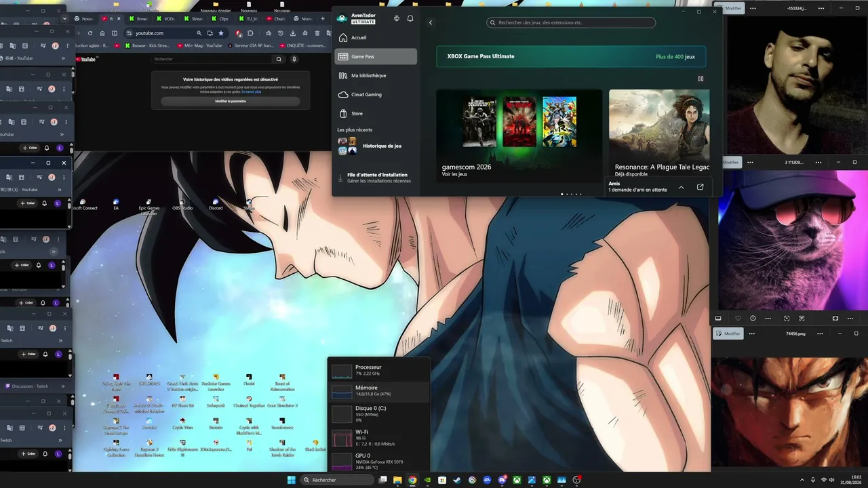Image resolution: width=868 pixels, height=488 pixels.
Task: Click the En savoir plus link
Action: tap(252, 91)
